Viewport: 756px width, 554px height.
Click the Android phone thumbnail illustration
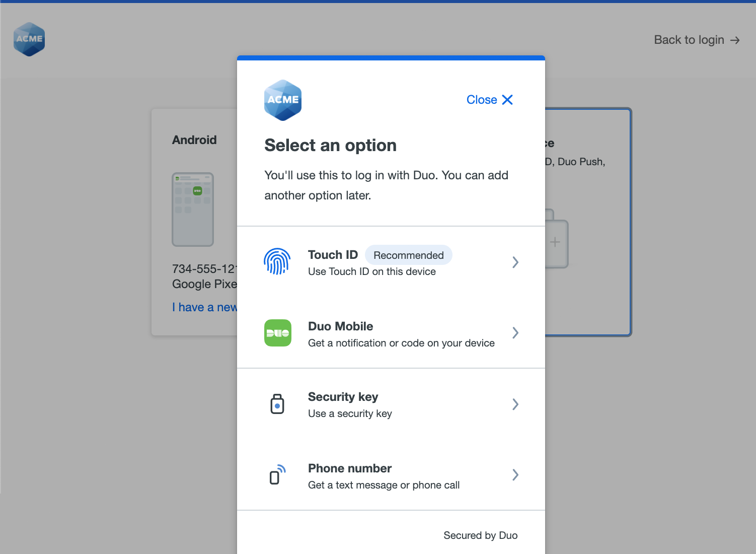coord(193,210)
